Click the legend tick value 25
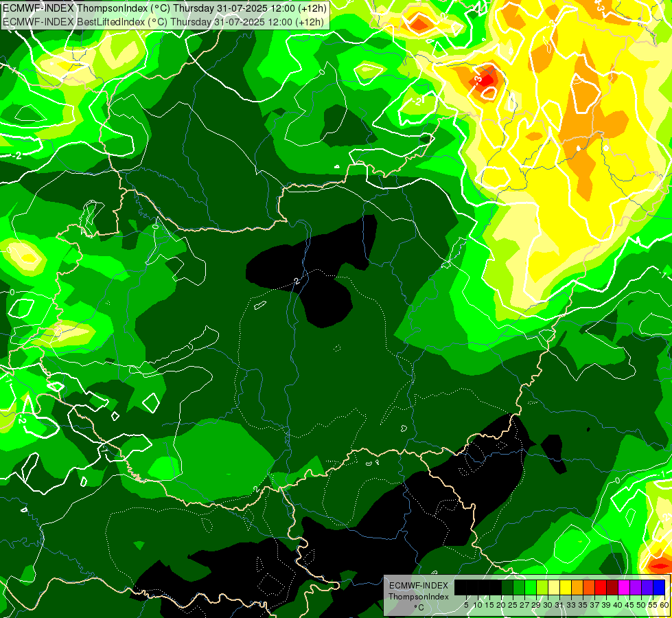Image resolution: width=672 pixels, height=618 pixels. (513, 605)
